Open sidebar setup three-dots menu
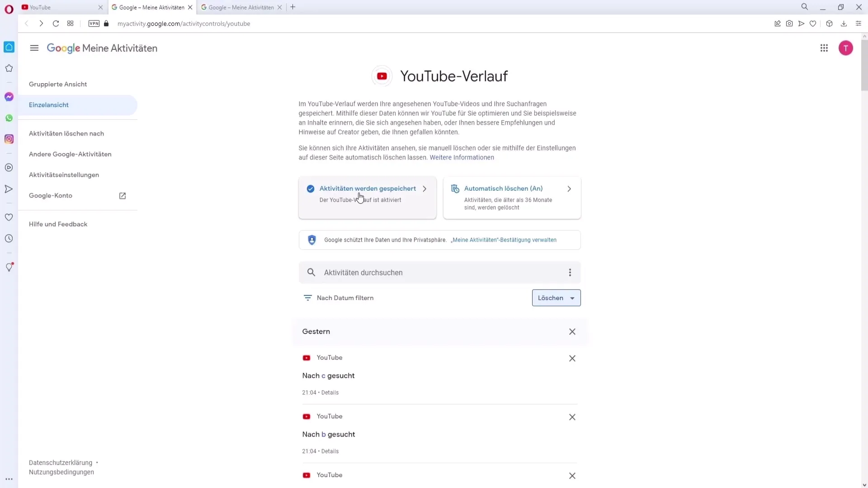868x488 pixels. tap(9, 479)
